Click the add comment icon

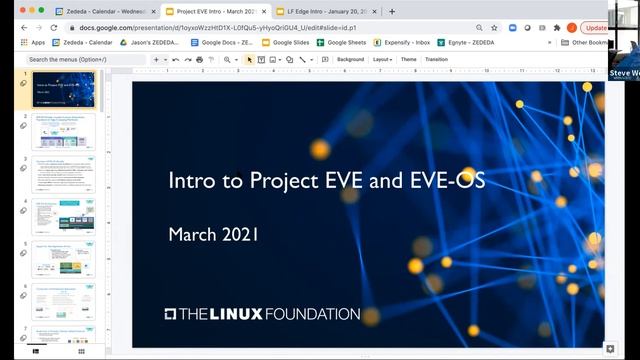click(325, 60)
